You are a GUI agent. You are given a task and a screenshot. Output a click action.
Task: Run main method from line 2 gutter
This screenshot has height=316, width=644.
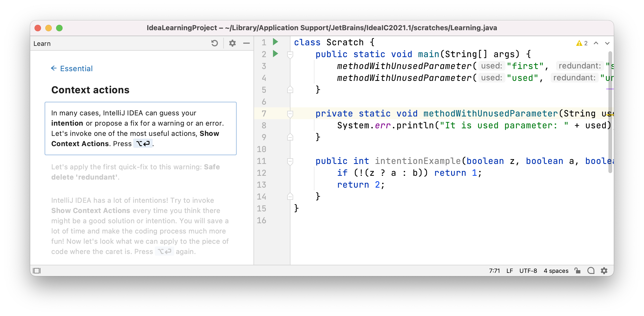pyautogui.click(x=275, y=54)
